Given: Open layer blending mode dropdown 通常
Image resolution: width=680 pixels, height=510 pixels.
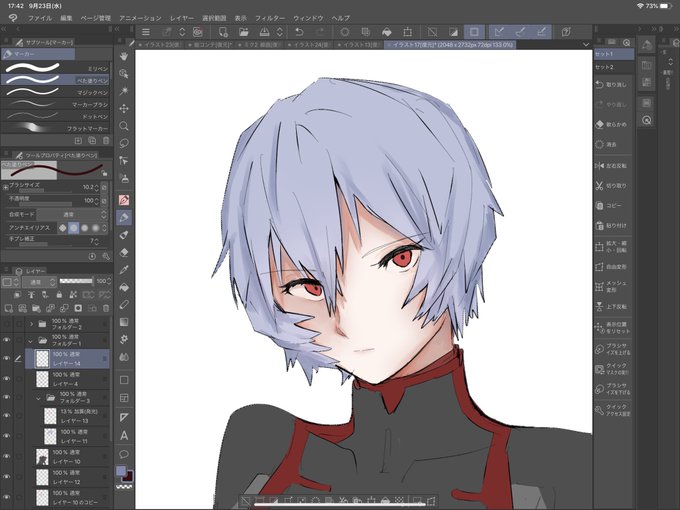Looking at the screenshot, I should tap(39, 282).
